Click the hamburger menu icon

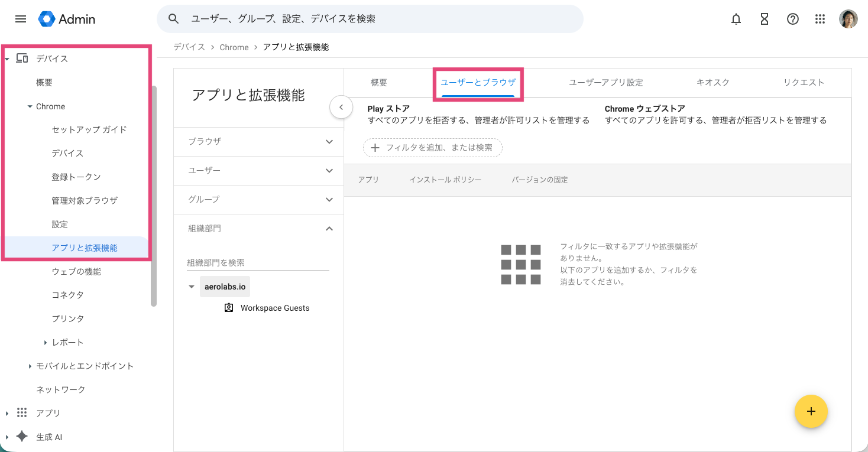(x=20, y=18)
